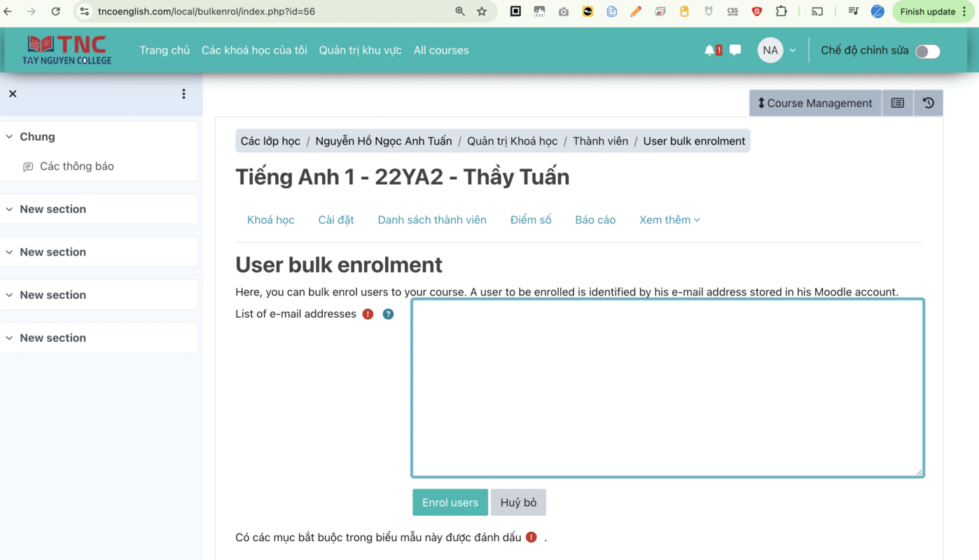Open the Xem thêm dropdown

(669, 220)
